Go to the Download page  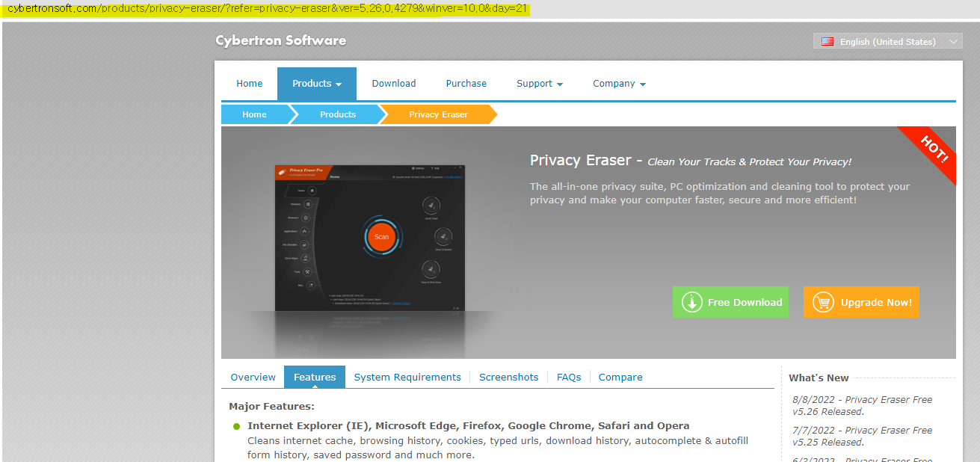394,84
